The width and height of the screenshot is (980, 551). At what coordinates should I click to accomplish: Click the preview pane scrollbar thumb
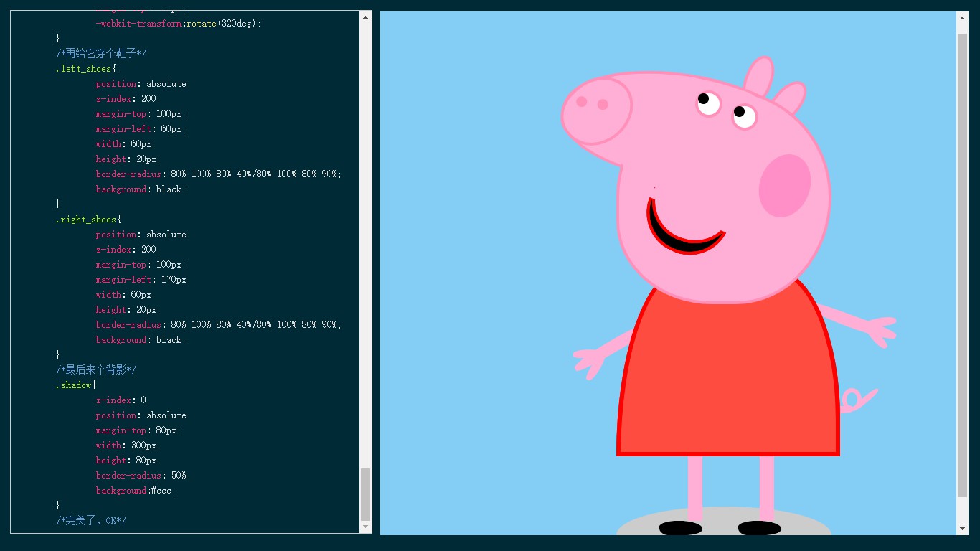pos(963,265)
